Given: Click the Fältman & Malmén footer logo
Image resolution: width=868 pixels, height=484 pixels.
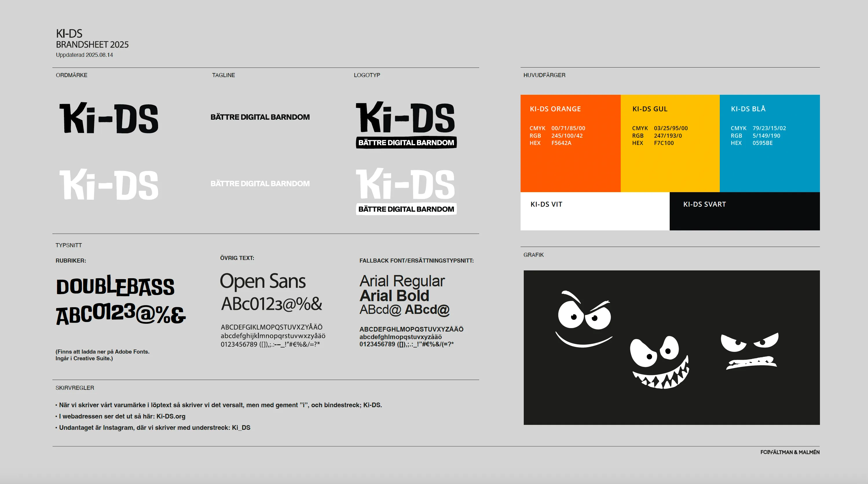Looking at the screenshot, I should 790,452.
